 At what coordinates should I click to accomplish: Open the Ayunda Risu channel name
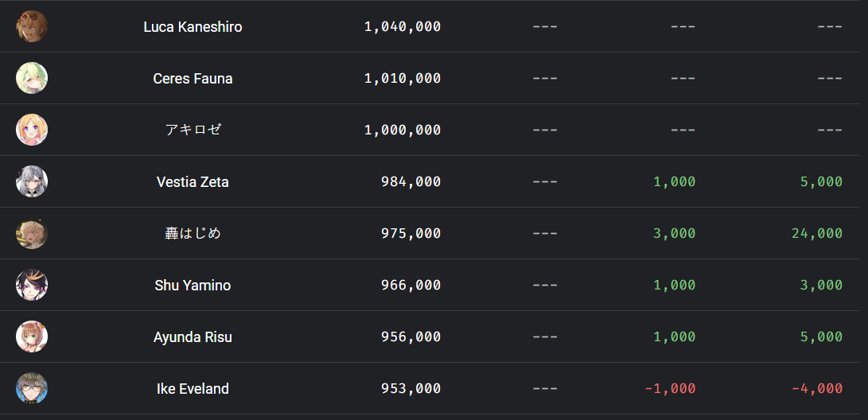[193, 337]
